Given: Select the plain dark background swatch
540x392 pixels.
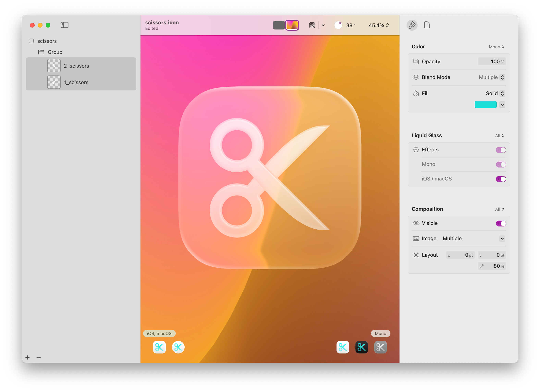Looking at the screenshot, I should tap(279, 25).
